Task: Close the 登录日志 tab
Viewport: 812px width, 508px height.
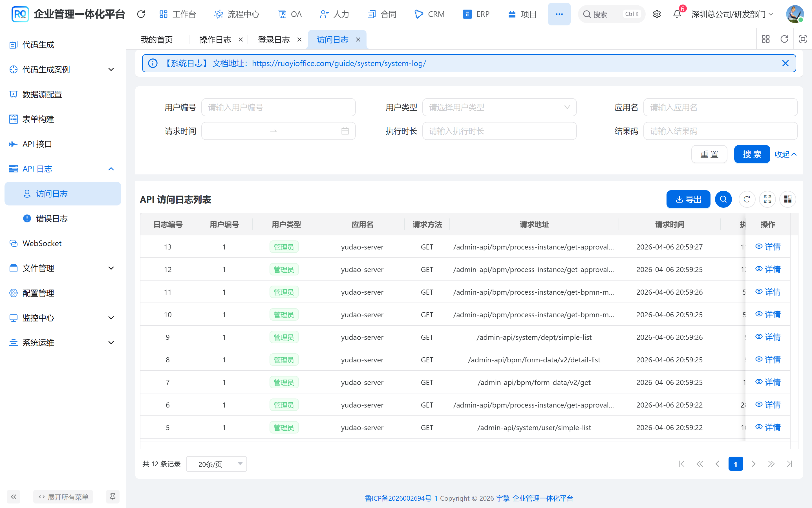Action: click(x=299, y=40)
